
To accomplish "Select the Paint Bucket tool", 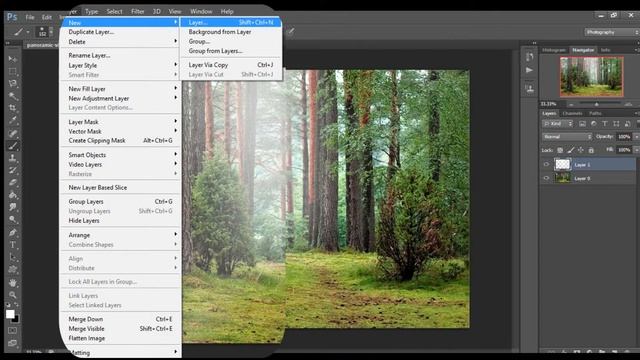I will (13, 195).
